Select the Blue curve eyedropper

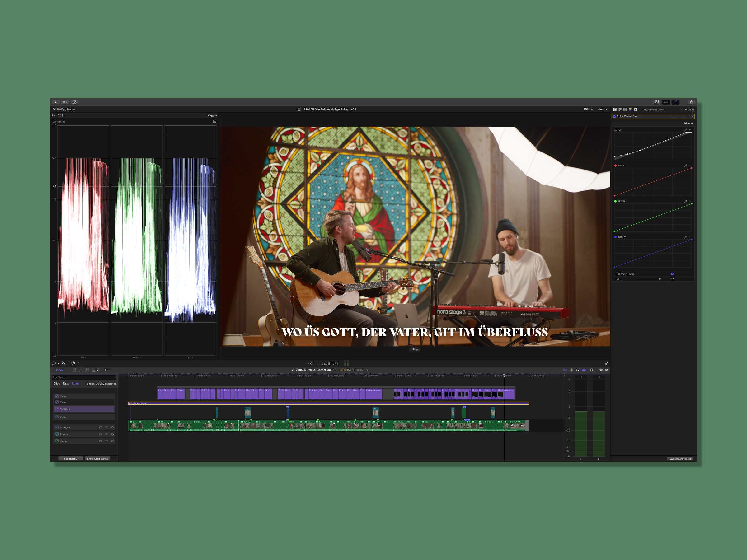pos(686,237)
